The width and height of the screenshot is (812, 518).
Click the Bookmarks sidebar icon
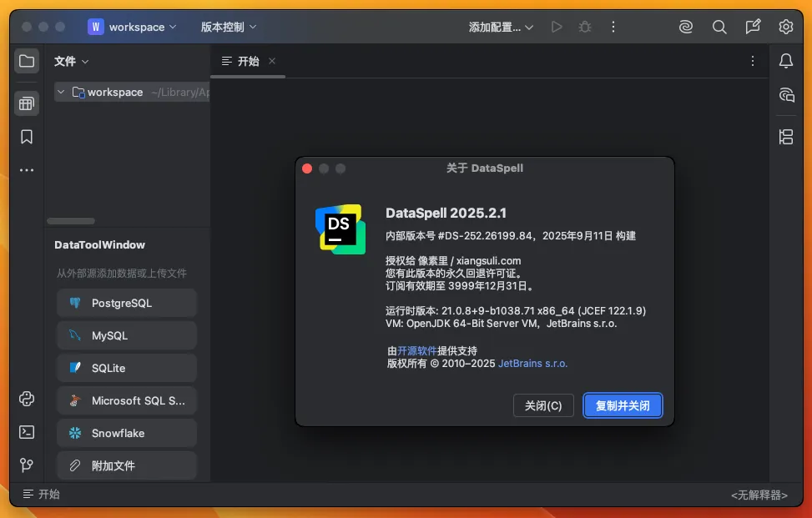(x=27, y=137)
